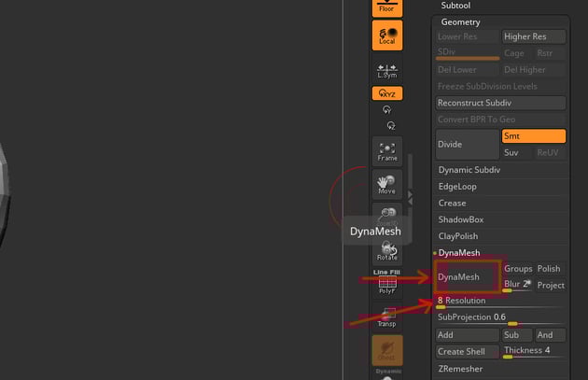The width and height of the screenshot is (588, 380).
Task: Expand the ZRemesher section
Action: coord(460,369)
